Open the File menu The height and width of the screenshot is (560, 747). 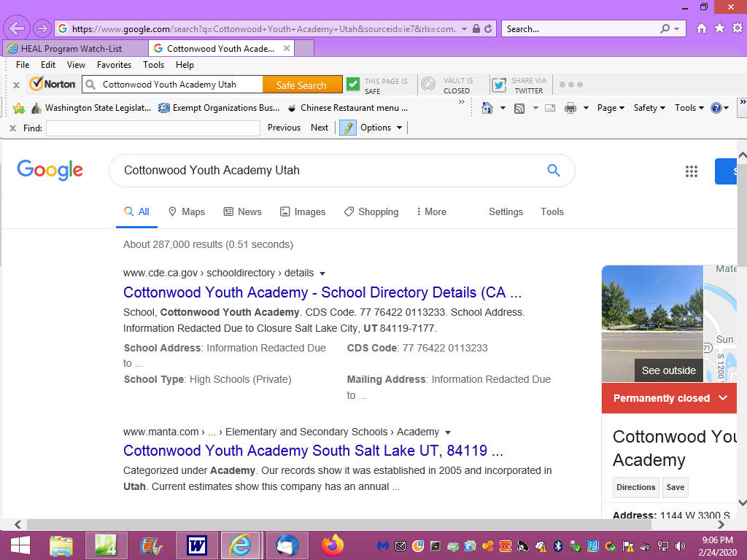(23, 65)
